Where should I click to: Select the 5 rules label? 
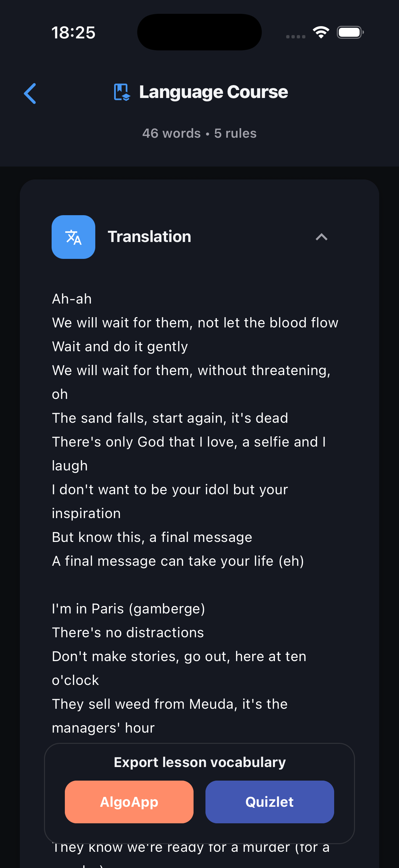pyautogui.click(x=235, y=133)
